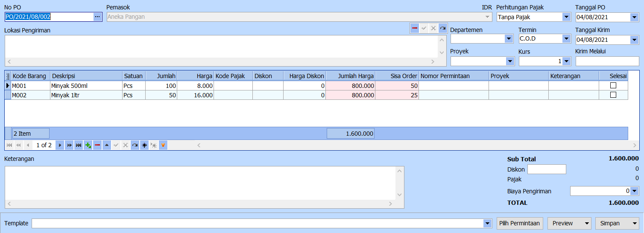Click the red minus delete-row icon in grid navigator
Viewport: 644px width, 233px height.
(97, 145)
